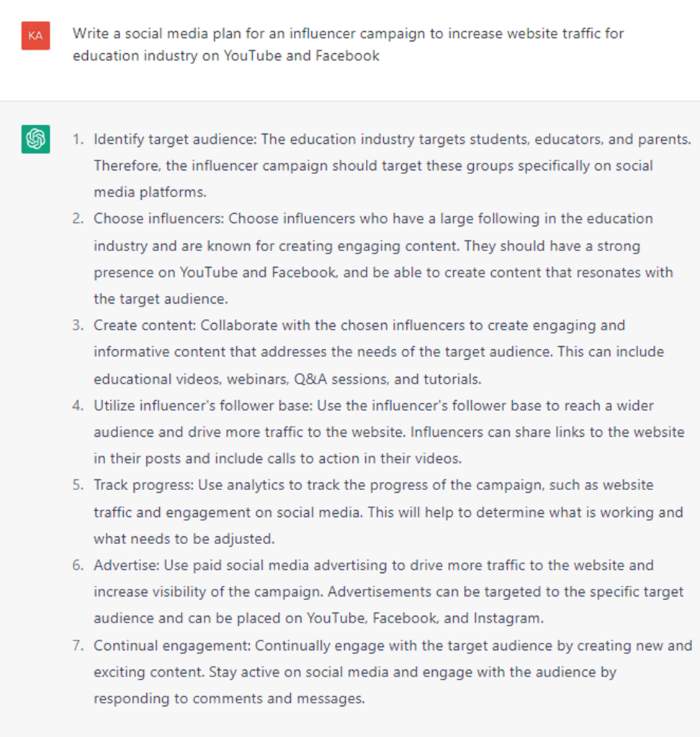The width and height of the screenshot is (700, 737).
Task: Click the green ChatGPT logo icon
Action: coord(35,139)
